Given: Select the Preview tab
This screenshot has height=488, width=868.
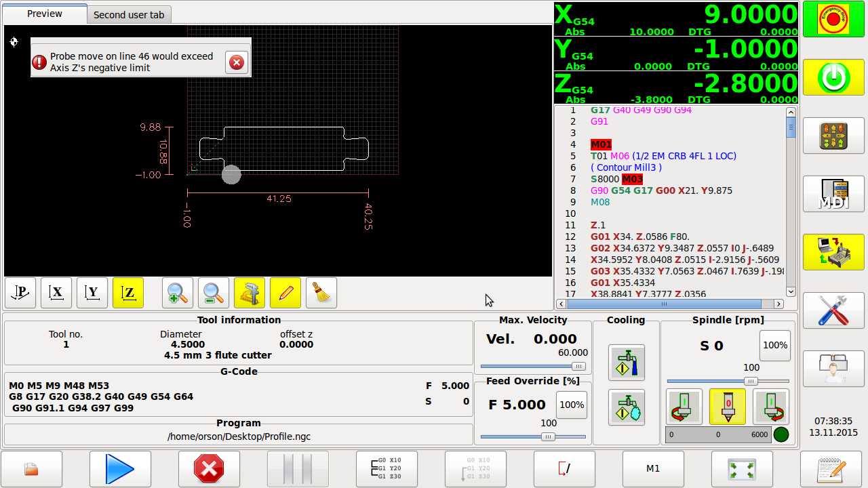Looking at the screenshot, I should pyautogui.click(x=45, y=14).
